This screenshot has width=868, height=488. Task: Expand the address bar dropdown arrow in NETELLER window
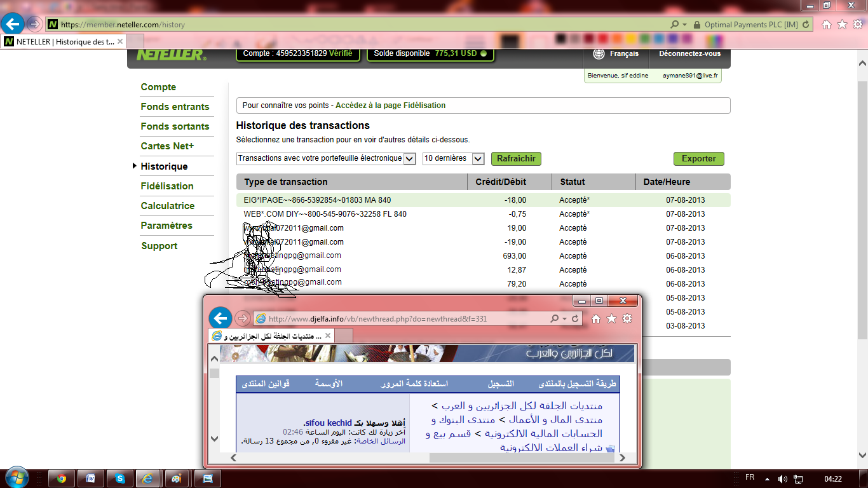685,24
